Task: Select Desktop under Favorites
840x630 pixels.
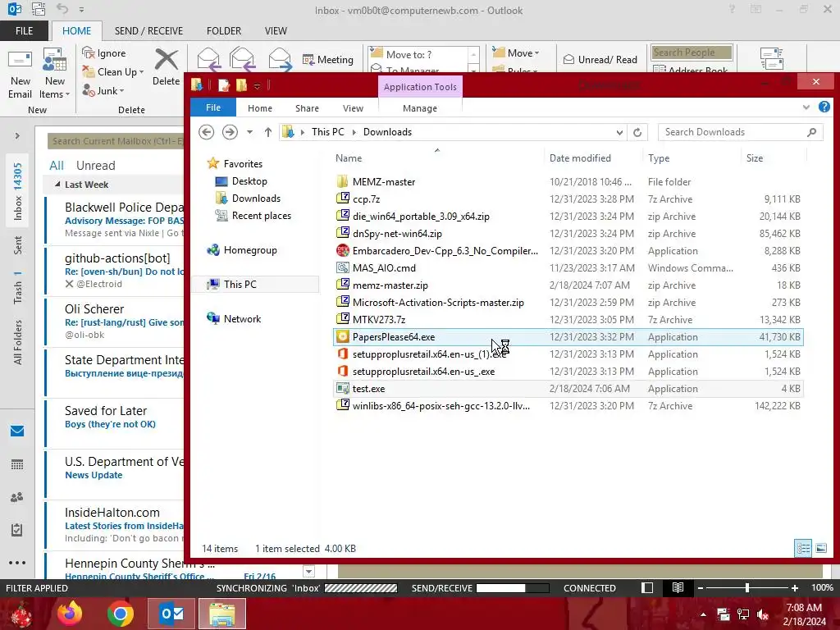Action: click(241, 181)
